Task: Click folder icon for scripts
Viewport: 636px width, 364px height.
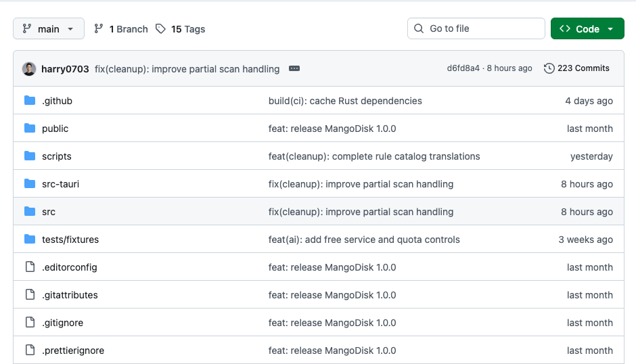Action: click(x=30, y=156)
